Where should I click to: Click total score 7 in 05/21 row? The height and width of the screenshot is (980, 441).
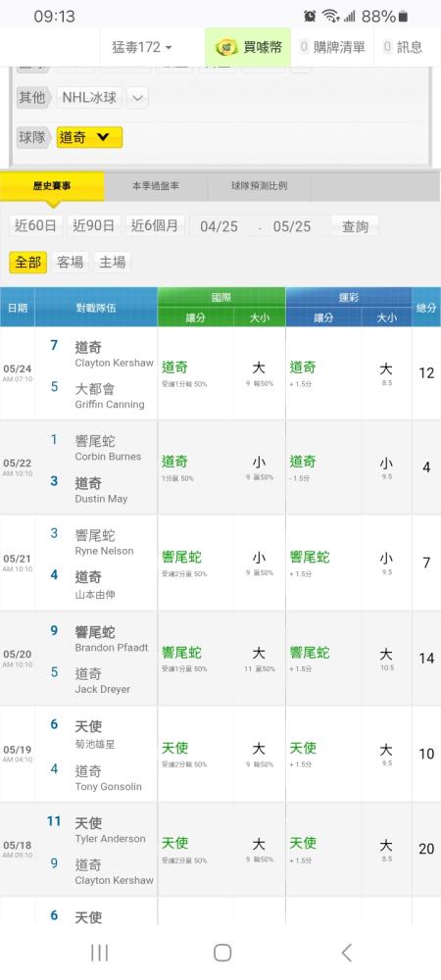click(426, 563)
